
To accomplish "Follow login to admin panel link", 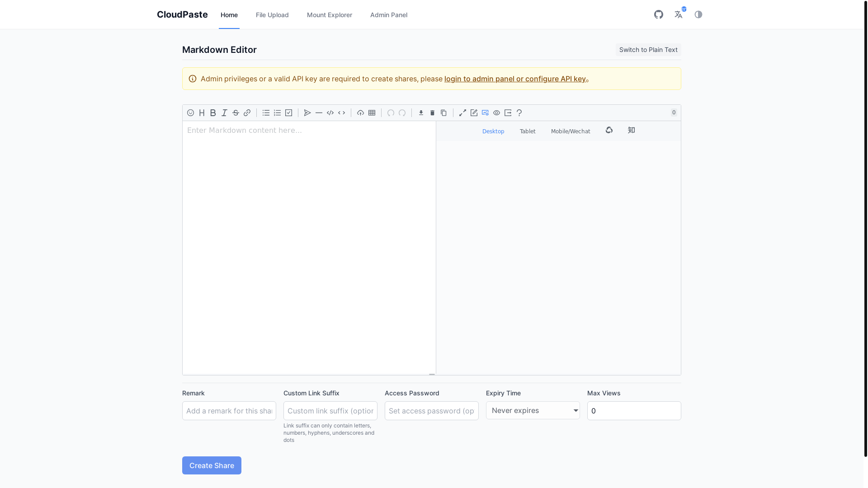I will point(515,79).
